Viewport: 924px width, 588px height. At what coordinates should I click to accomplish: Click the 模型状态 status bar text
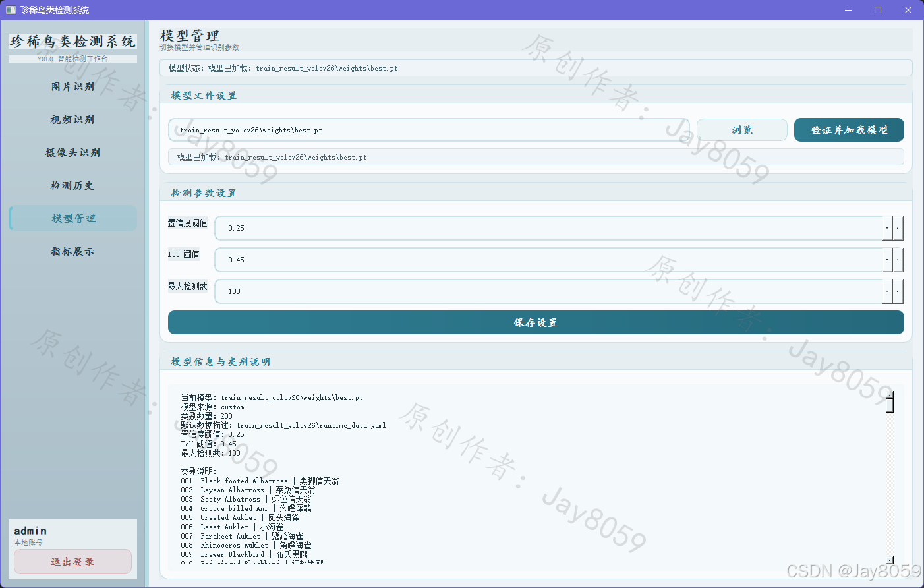pyautogui.click(x=283, y=68)
